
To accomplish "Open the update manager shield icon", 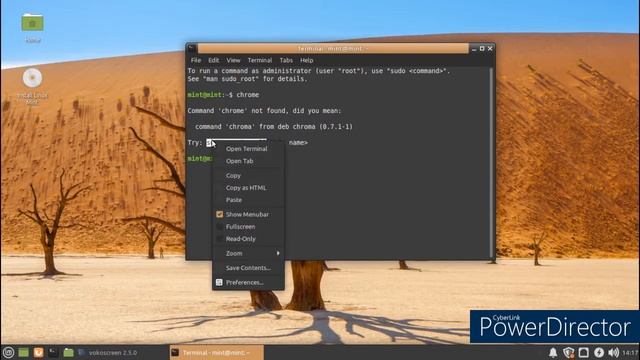I will click(569, 352).
